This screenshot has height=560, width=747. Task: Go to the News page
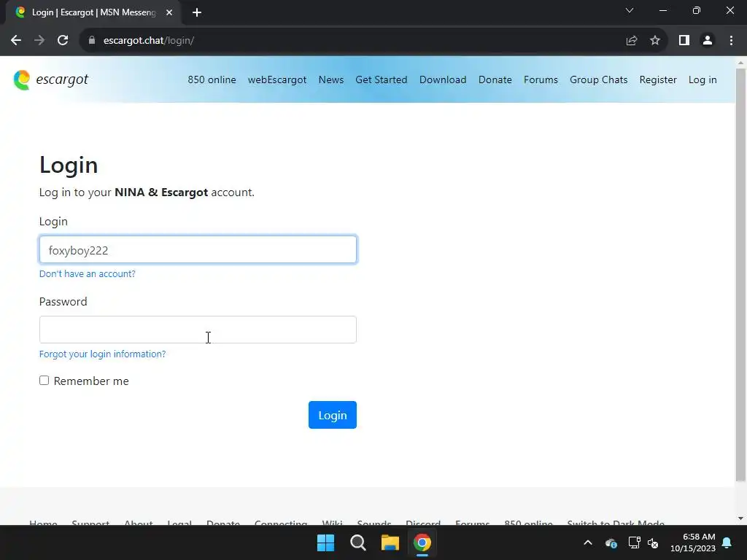pyautogui.click(x=331, y=79)
